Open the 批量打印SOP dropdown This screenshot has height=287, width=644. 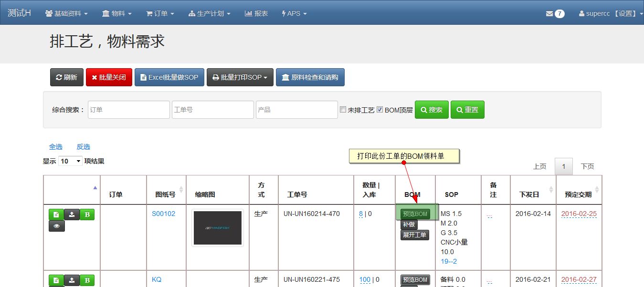(240, 77)
